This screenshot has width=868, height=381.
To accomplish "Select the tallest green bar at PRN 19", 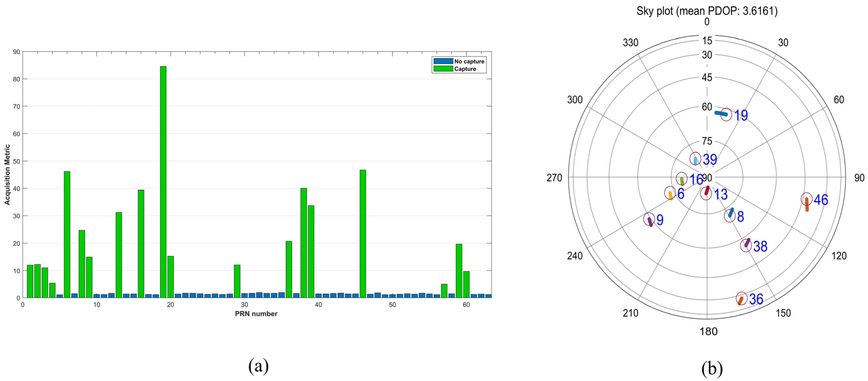I will tap(163, 182).
